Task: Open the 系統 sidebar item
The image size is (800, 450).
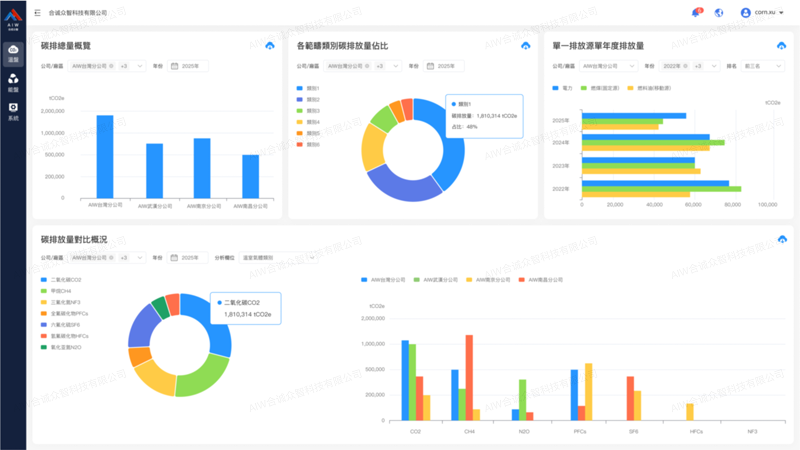Action: coord(13,112)
